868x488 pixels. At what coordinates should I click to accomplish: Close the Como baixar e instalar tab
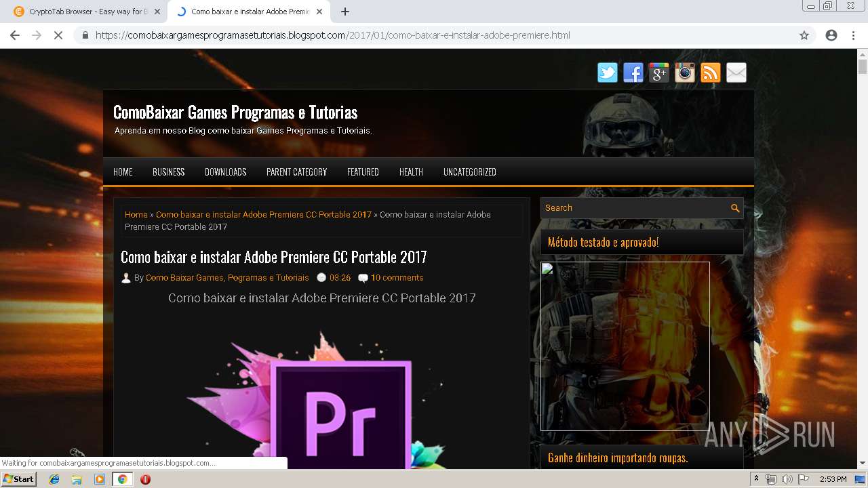pyautogui.click(x=320, y=12)
